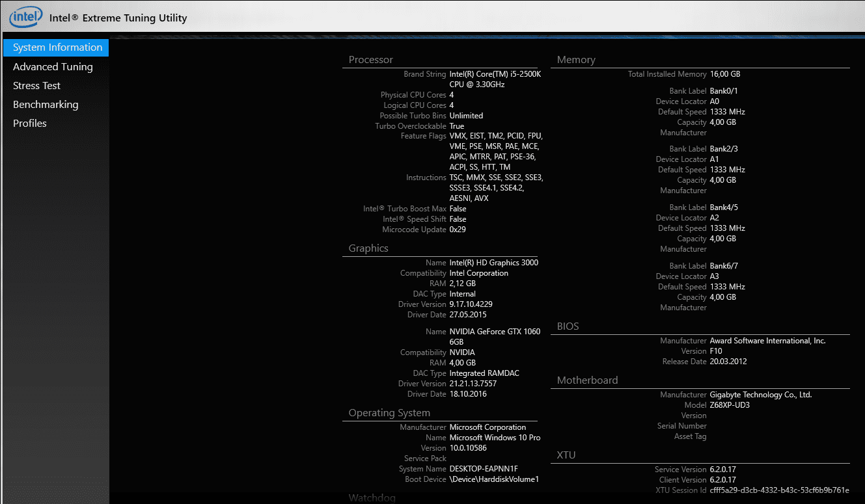Viewport: 865px width, 504px height.
Task: Click the Intel Speed Shift label
Action: [415, 219]
